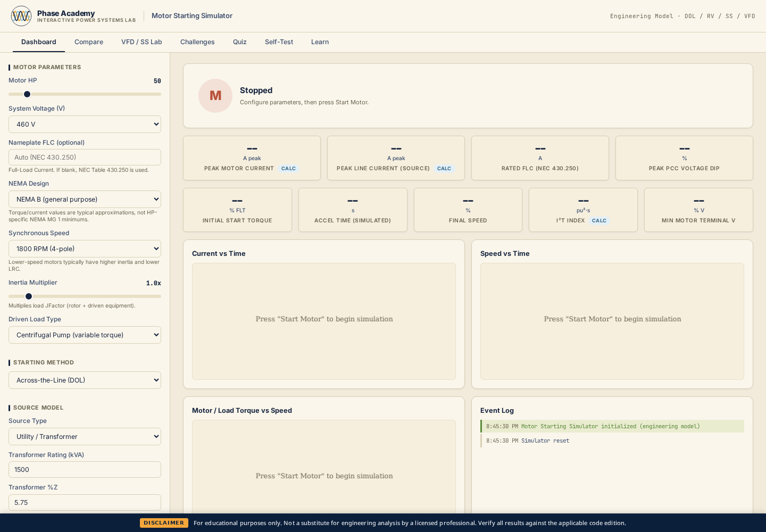Click the 'Stopped' status heading
Image resolution: width=766 pixels, height=532 pixels.
256,90
